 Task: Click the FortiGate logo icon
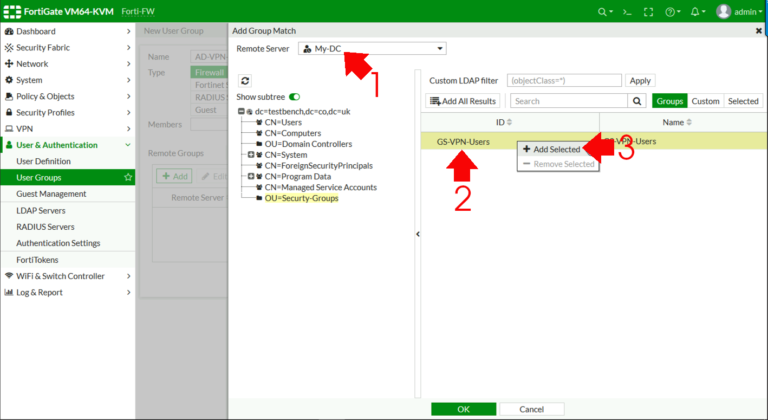point(12,11)
